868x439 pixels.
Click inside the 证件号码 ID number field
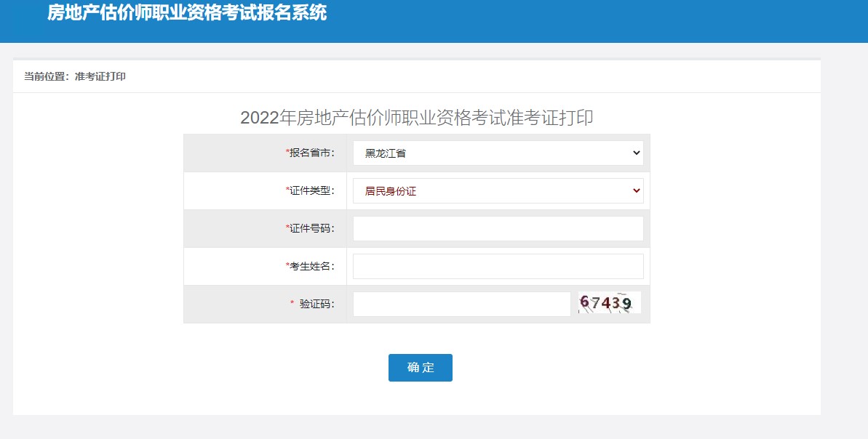point(498,228)
